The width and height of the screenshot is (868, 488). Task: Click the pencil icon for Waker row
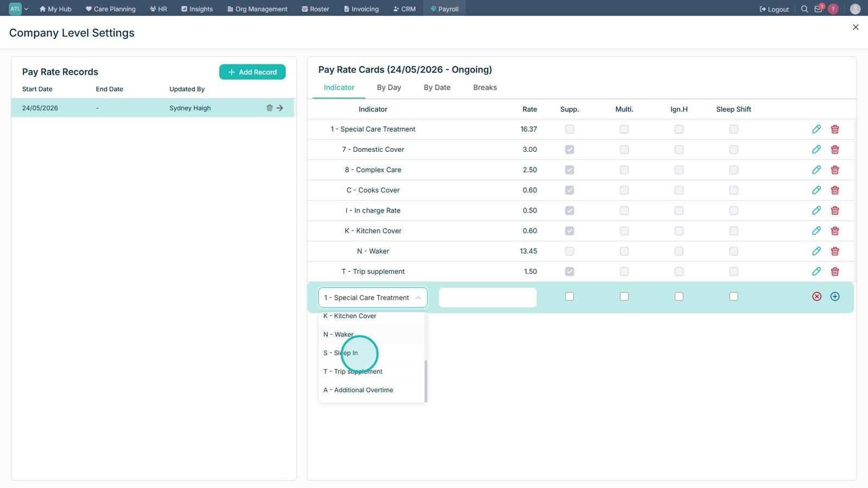pyautogui.click(x=816, y=251)
